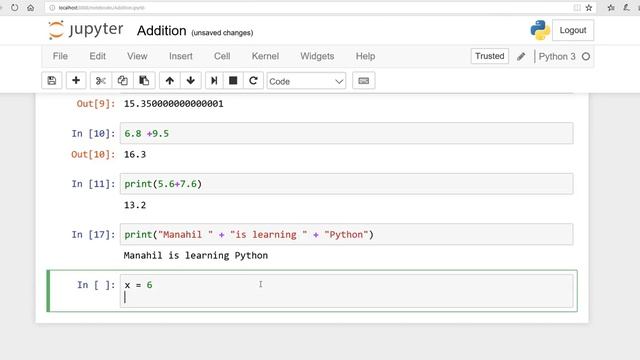The height and width of the screenshot is (360, 640).
Task: Click output value 13.2
Action: tap(135, 205)
